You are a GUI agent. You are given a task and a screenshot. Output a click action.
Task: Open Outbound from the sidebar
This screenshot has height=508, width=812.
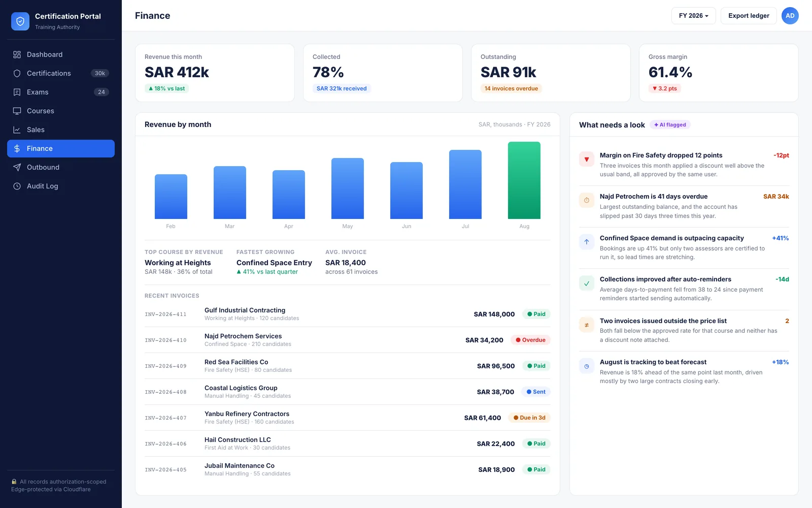click(61, 167)
